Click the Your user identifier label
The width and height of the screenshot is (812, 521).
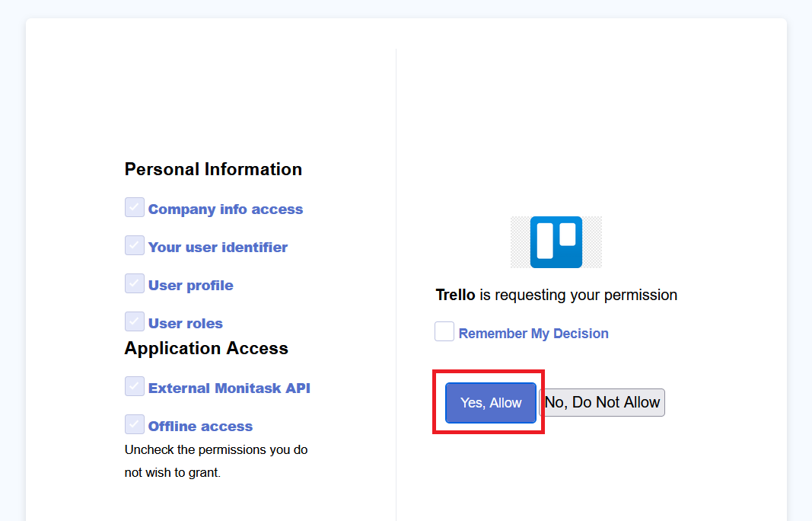click(x=218, y=248)
